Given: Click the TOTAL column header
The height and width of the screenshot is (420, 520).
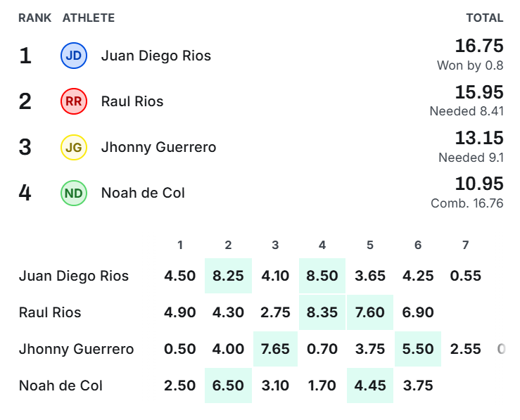Looking at the screenshot, I should pyautogui.click(x=485, y=18).
